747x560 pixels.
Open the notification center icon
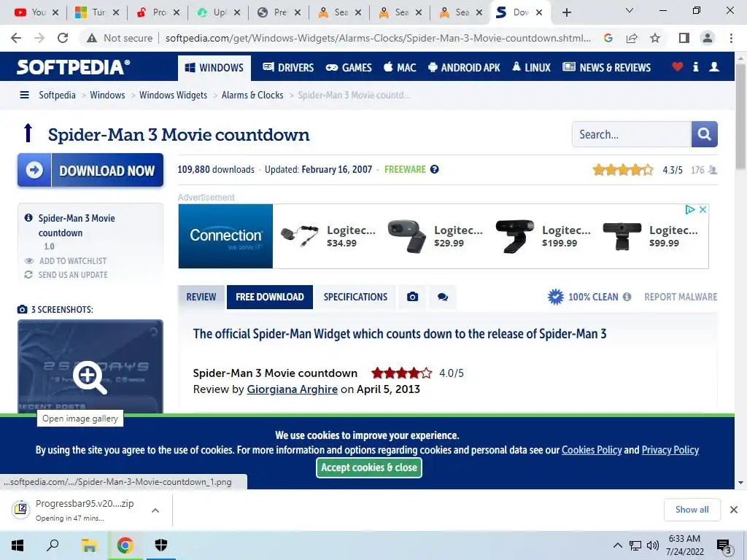click(x=724, y=546)
